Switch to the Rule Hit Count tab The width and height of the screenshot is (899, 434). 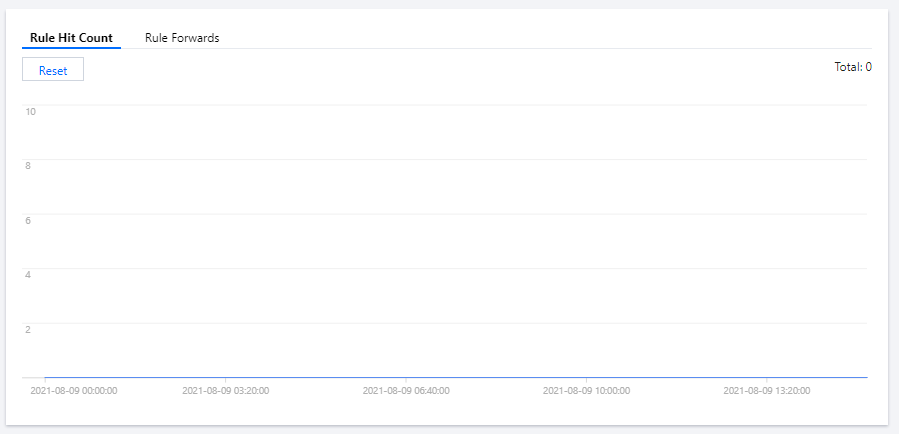click(x=71, y=38)
